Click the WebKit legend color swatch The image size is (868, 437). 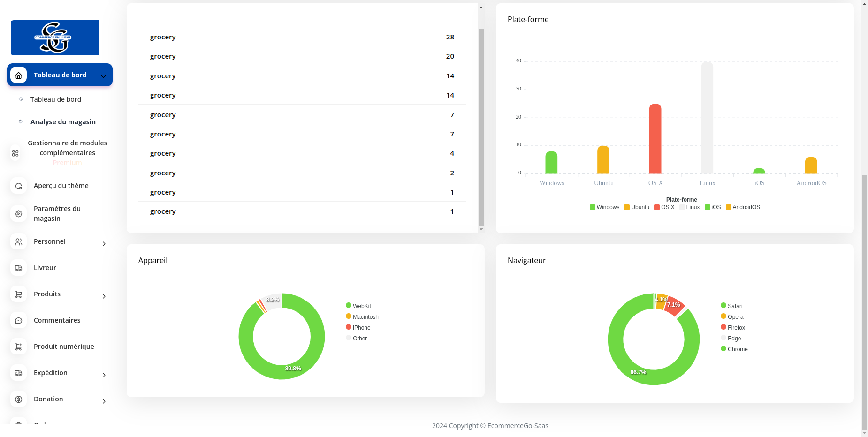tap(349, 306)
